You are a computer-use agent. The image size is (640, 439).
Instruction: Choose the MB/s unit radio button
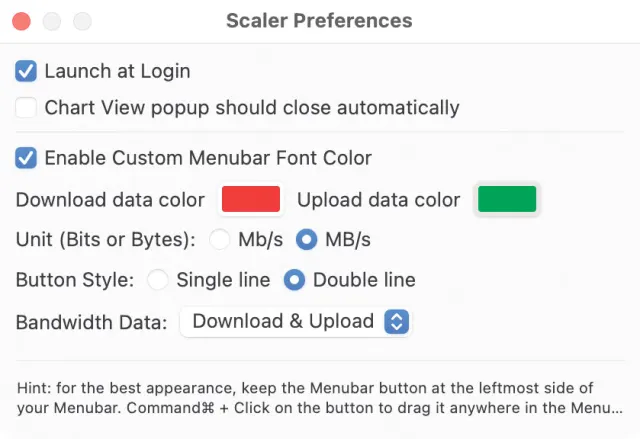tap(307, 240)
